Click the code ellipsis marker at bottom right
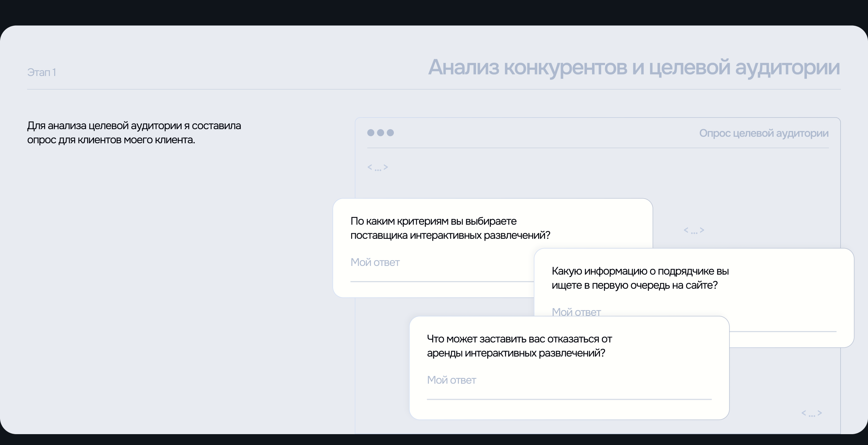 click(x=812, y=413)
